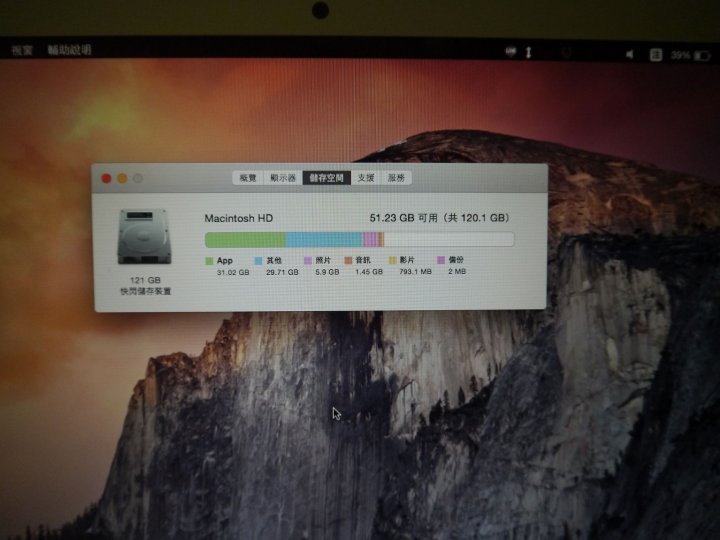720x540 pixels.
Task: Click the blue 其他 segment of storage bar
Action: coord(324,240)
